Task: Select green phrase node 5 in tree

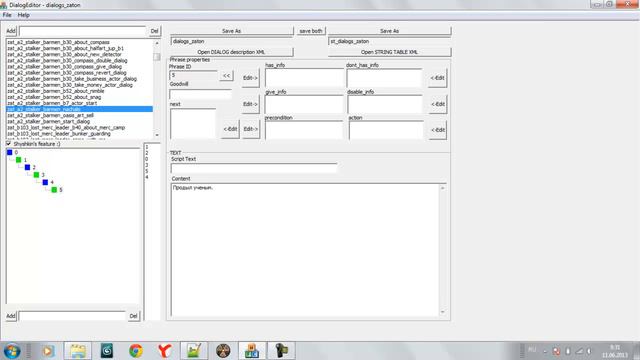Action: (x=54, y=190)
